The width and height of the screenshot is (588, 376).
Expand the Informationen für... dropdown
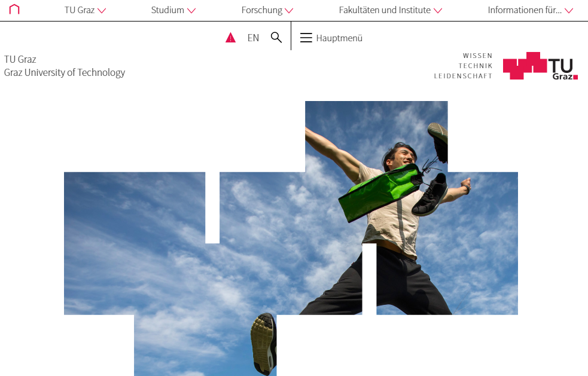pyautogui.click(x=530, y=10)
